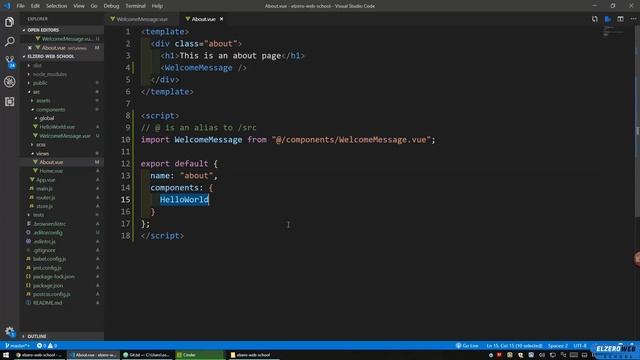Split the editor to the right
Screen dimensions: 640x360
[620, 19]
